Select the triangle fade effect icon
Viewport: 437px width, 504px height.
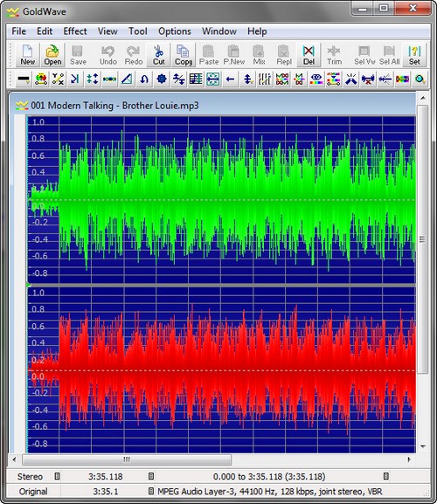pyautogui.click(x=127, y=79)
